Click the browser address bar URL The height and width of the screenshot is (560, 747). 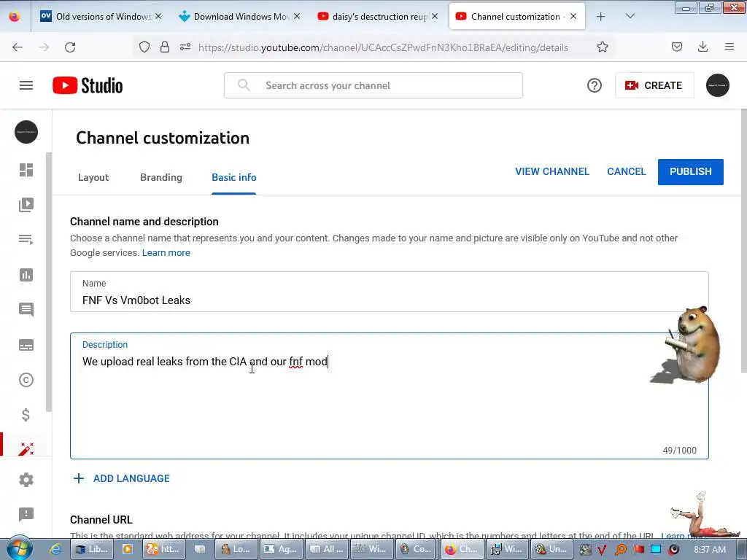pyautogui.click(x=382, y=47)
